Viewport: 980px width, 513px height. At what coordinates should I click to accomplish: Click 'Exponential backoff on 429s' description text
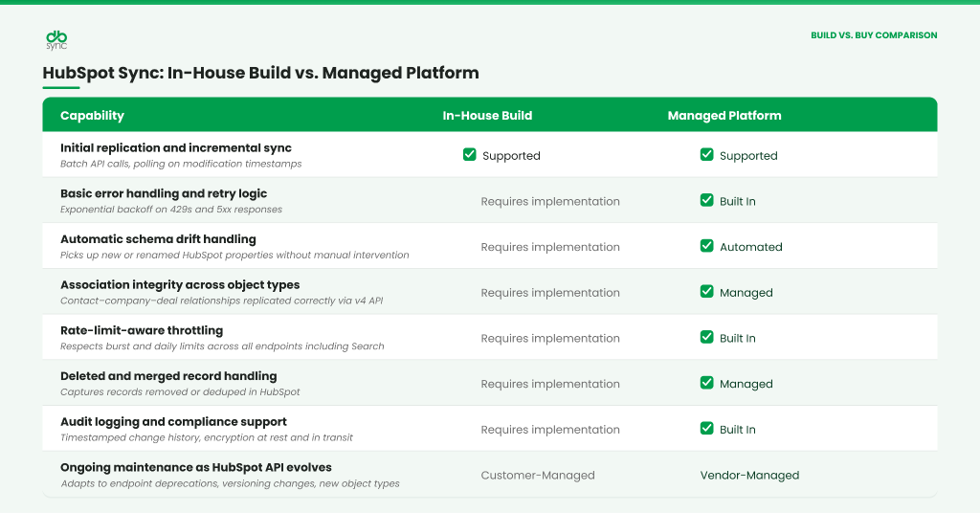click(x=171, y=210)
